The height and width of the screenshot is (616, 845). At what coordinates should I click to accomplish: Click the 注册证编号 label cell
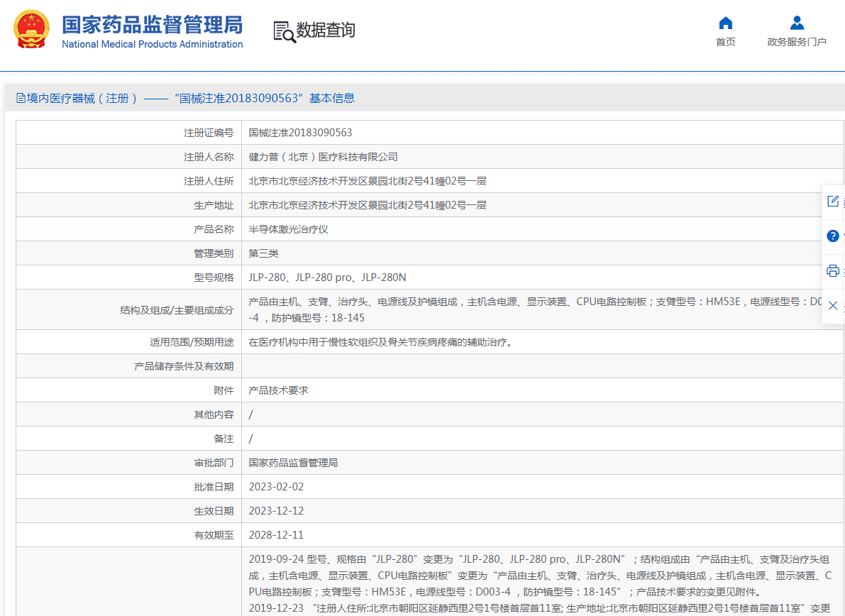tap(129, 133)
